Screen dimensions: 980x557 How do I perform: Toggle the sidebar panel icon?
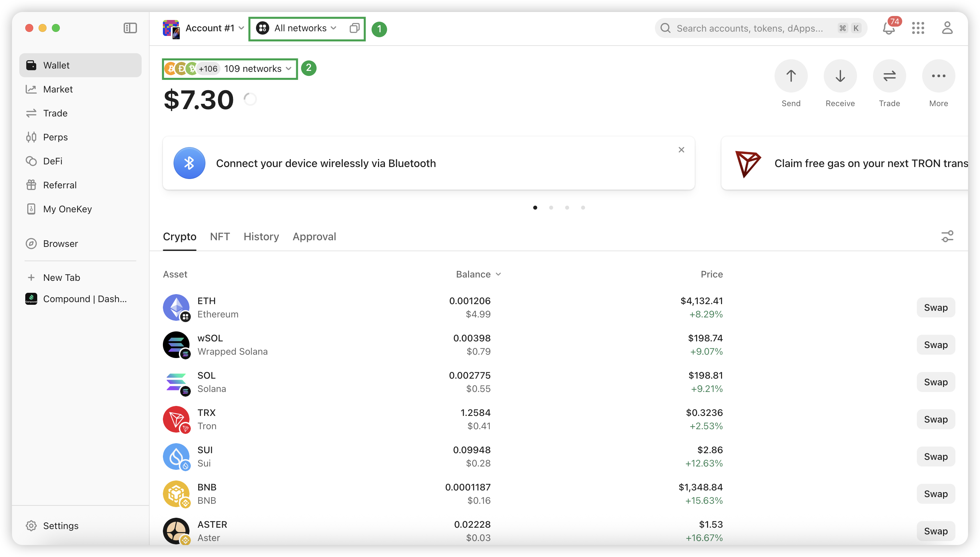coord(130,28)
